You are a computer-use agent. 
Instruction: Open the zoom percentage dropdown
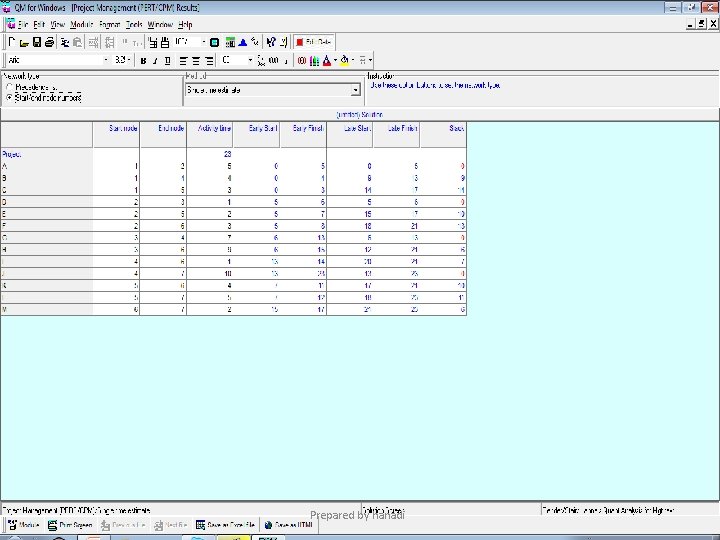coord(203,42)
